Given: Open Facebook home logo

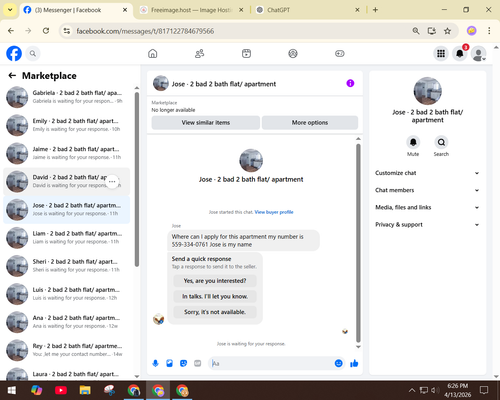Looking at the screenshot, I should [x=14, y=53].
